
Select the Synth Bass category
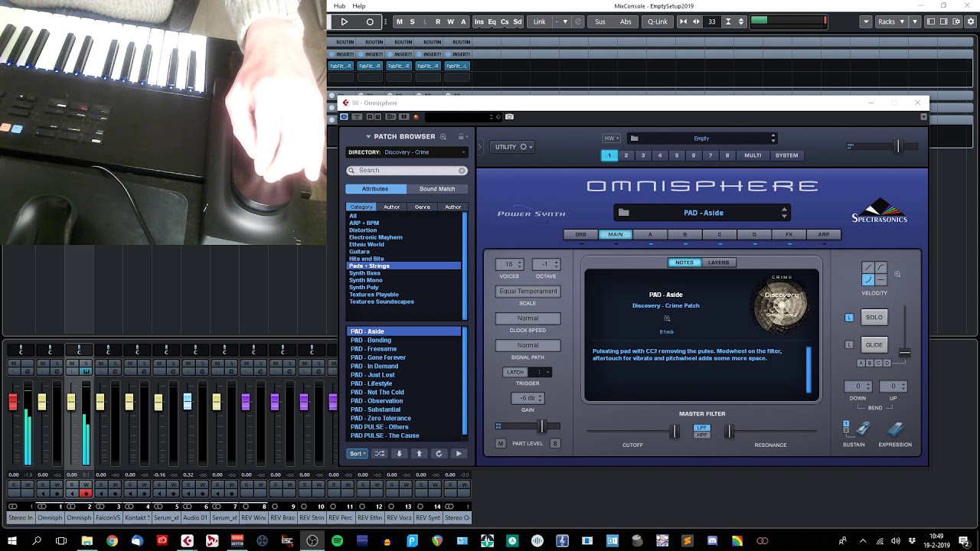364,273
